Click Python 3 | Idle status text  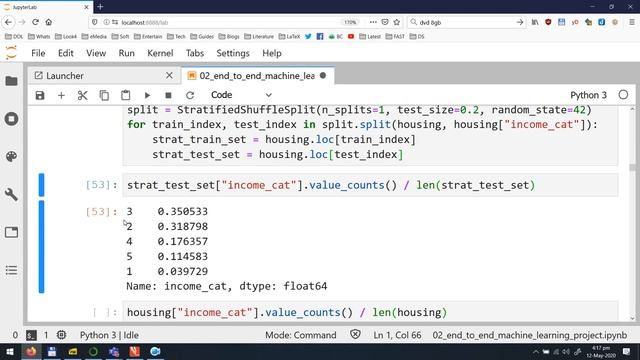pos(109,335)
